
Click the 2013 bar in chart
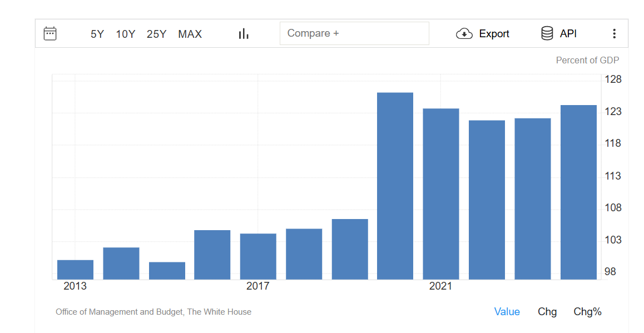[75, 270]
